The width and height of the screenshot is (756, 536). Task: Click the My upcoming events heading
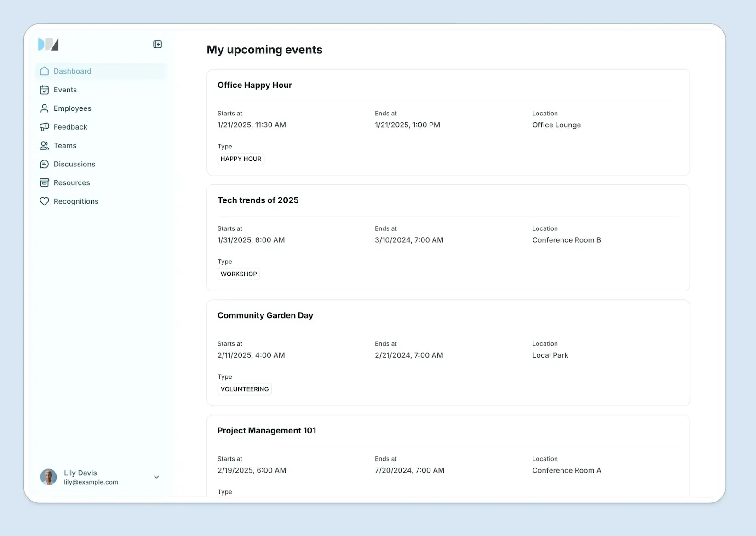click(x=264, y=50)
